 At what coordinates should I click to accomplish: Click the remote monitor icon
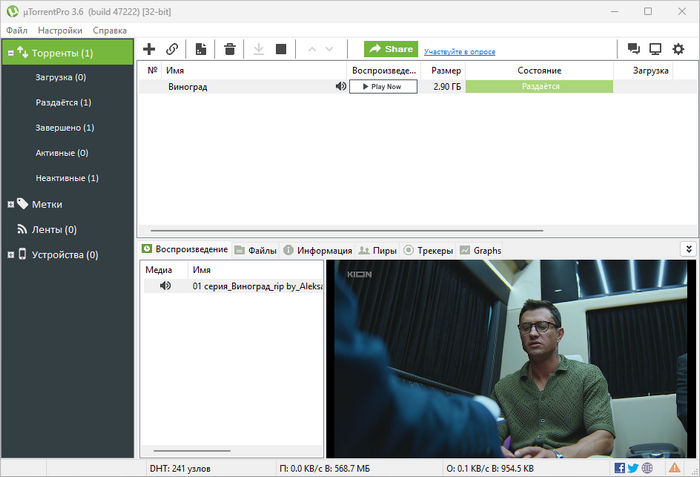point(655,49)
